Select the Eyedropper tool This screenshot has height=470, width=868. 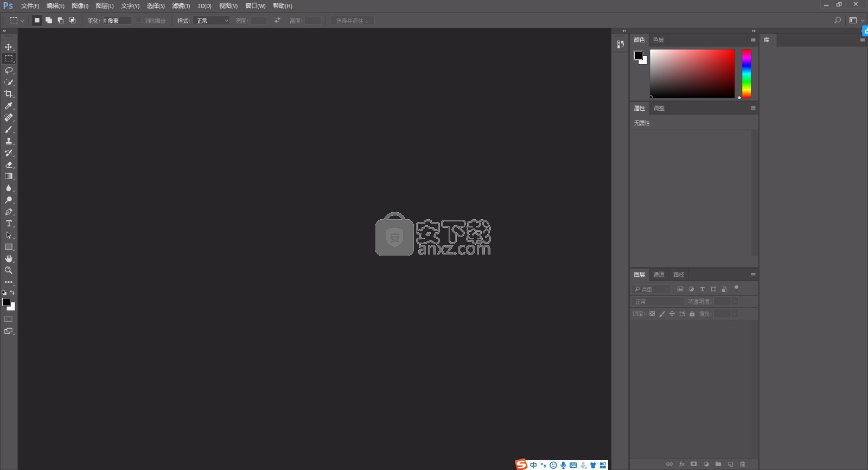9,106
